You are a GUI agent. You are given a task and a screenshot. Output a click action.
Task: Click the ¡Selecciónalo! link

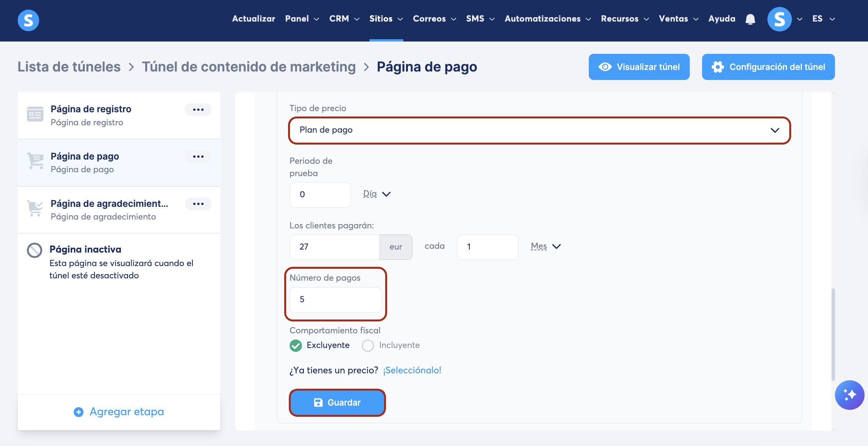(412, 370)
